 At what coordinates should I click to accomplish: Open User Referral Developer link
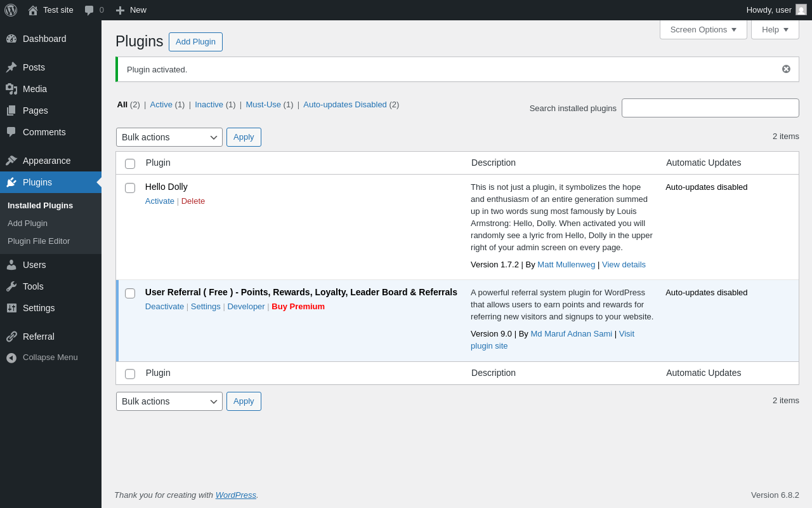point(246,307)
